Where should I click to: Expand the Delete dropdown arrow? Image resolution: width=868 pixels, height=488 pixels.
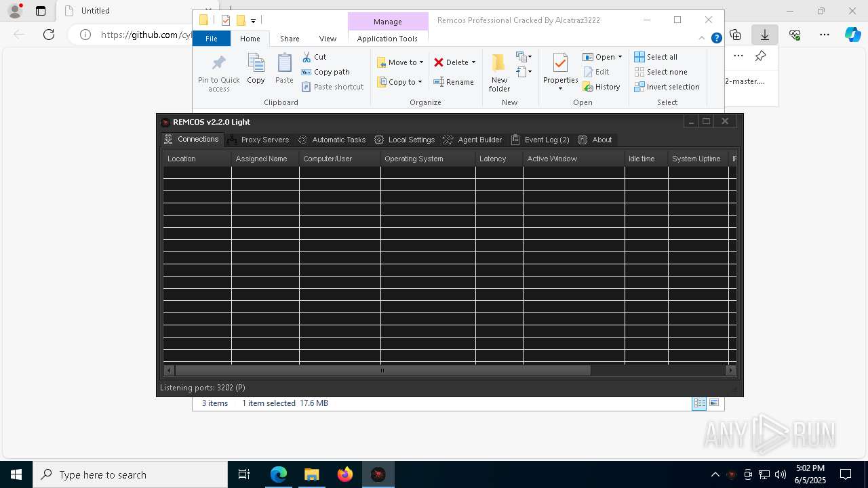point(473,62)
